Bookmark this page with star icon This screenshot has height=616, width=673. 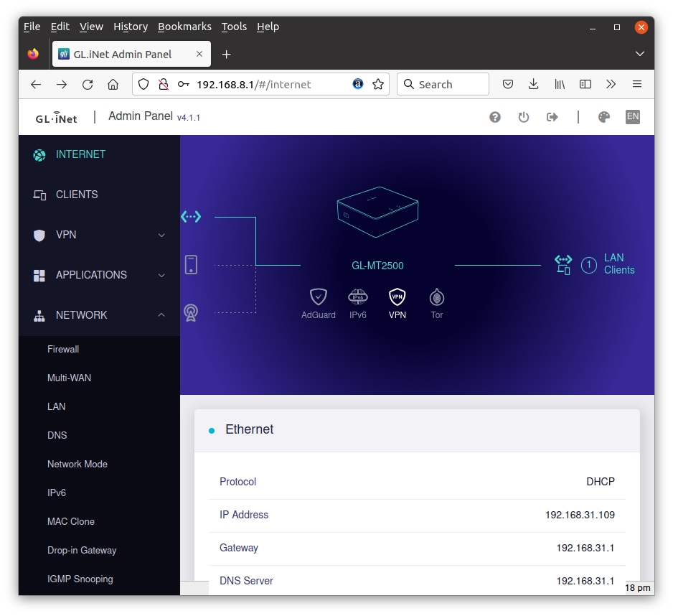coord(378,84)
